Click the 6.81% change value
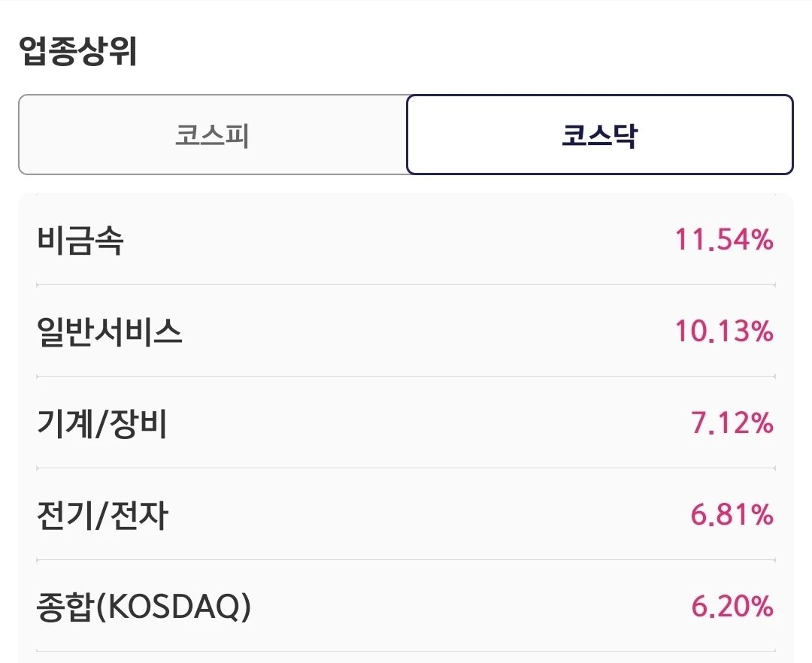The height and width of the screenshot is (663, 812). pyautogui.click(x=732, y=514)
